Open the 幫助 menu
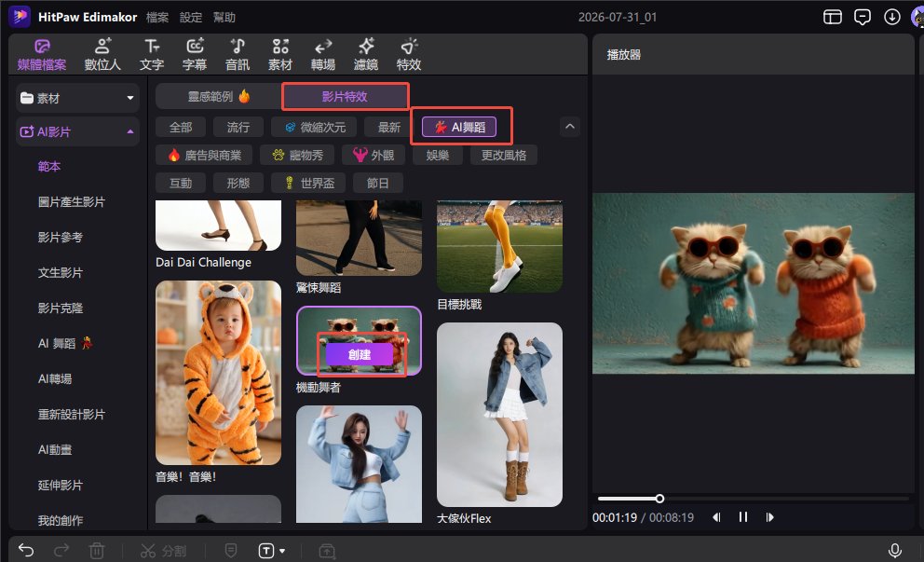924x562 pixels. tap(224, 17)
